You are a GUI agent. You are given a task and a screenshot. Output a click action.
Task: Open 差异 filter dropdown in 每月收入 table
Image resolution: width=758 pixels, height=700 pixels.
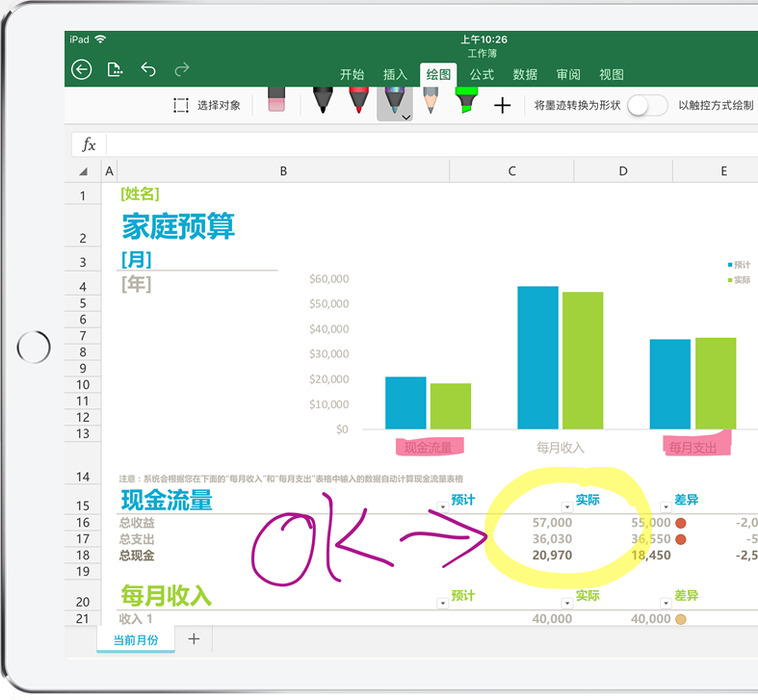[x=665, y=602]
